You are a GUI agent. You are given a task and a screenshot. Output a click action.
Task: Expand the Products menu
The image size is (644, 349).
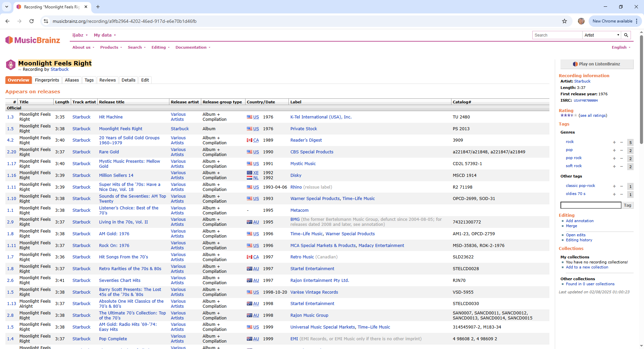111,47
